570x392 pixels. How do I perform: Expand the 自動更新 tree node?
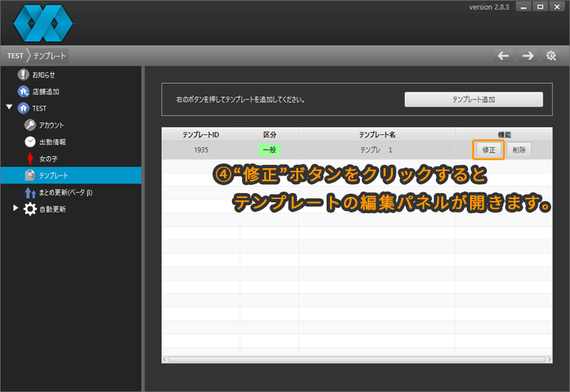pyautogui.click(x=15, y=208)
